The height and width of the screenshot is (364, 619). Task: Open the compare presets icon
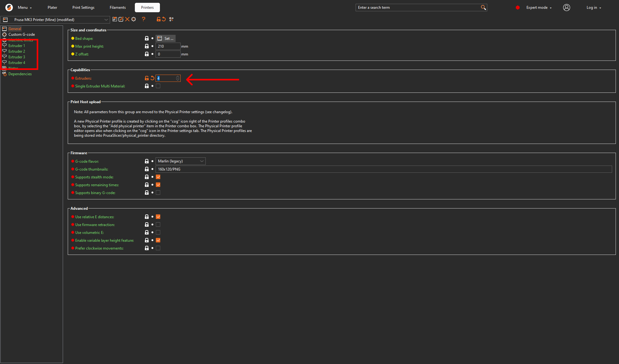(171, 19)
